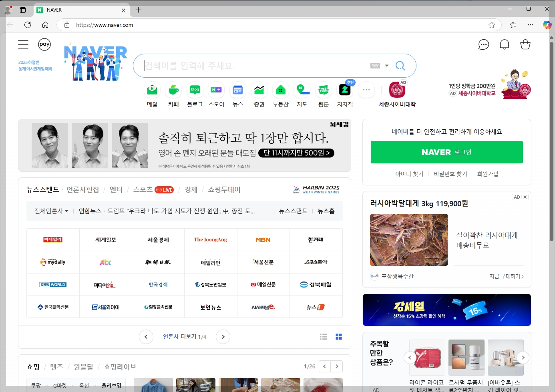Open the 웹툰 webtoon shortcut icon
Screen dimensions: 555x392
(x=324, y=90)
